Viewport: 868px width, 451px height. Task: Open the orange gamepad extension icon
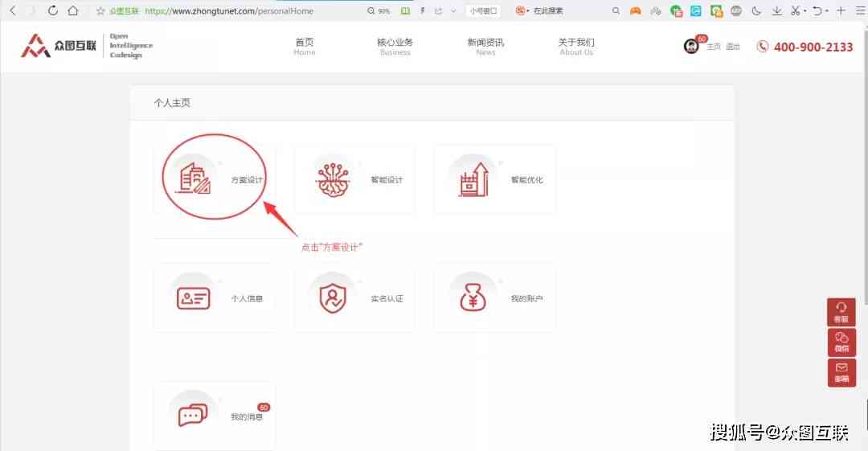tap(636, 11)
